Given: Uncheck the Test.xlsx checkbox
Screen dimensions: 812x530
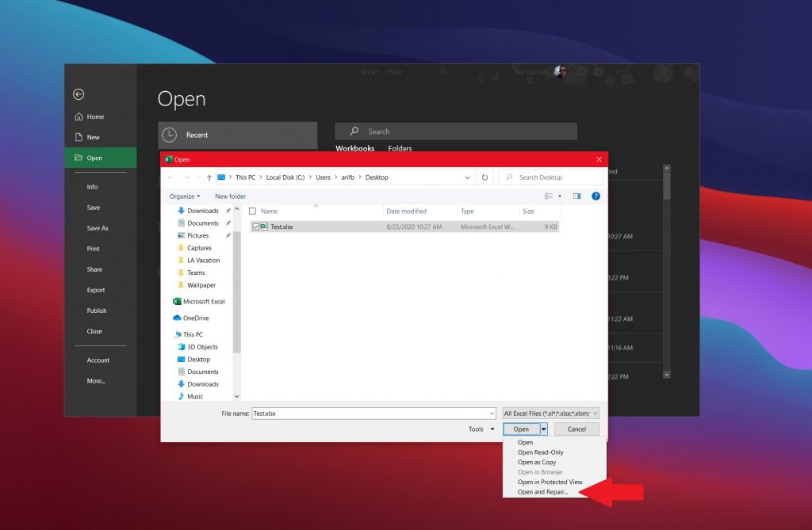Looking at the screenshot, I should coord(256,227).
